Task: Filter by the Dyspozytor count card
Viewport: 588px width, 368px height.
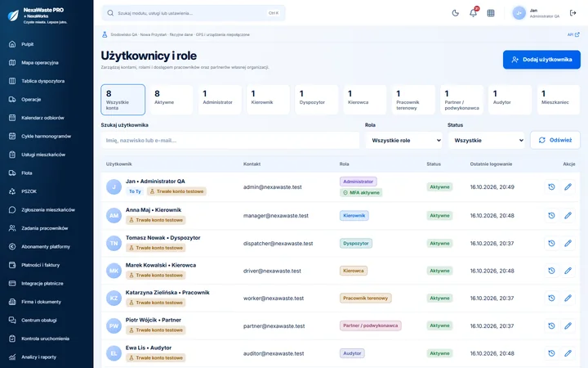Action: pyautogui.click(x=317, y=100)
